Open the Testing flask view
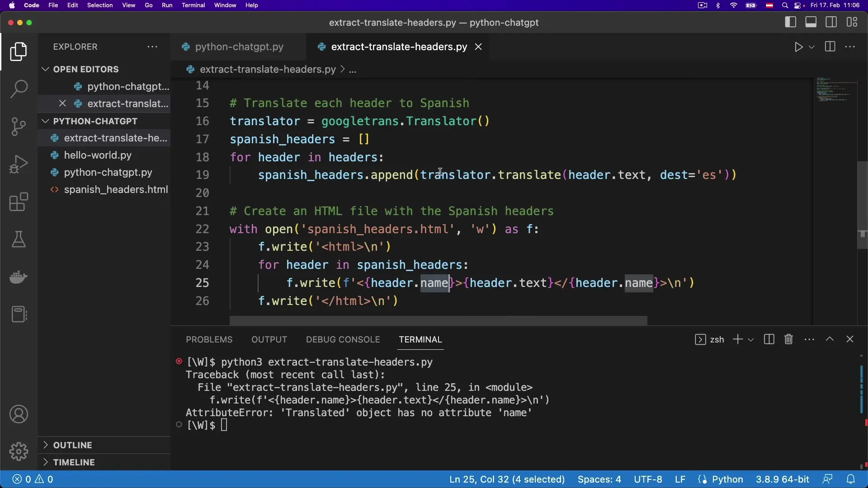The width and height of the screenshot is (868, 488). [19, 239]
